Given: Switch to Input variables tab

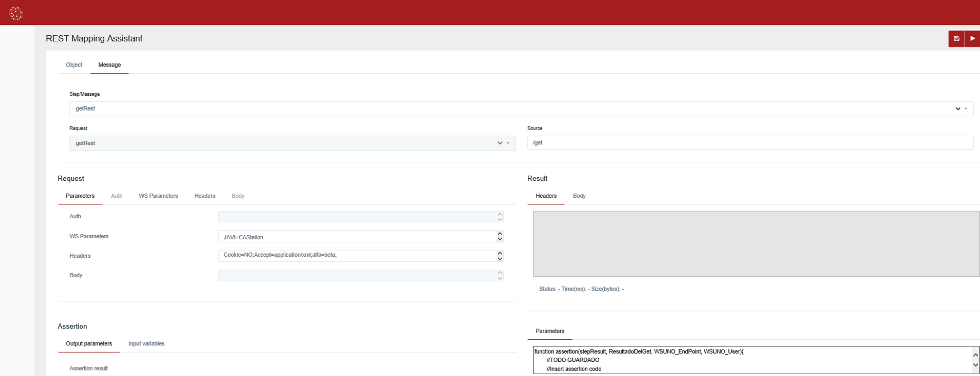Looking at the screenshot, I should pos(146,344).
